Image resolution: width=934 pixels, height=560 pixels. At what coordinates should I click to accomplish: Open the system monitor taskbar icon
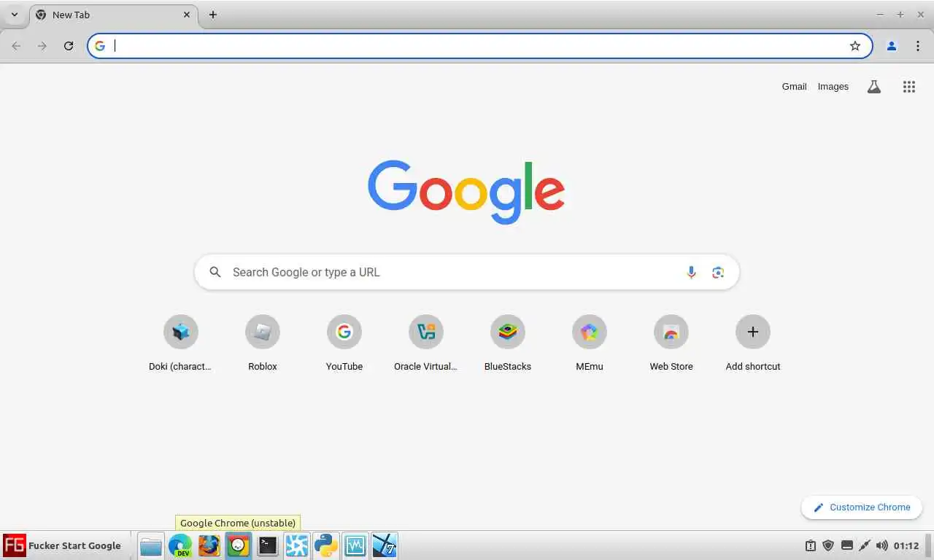pos(355,545)
